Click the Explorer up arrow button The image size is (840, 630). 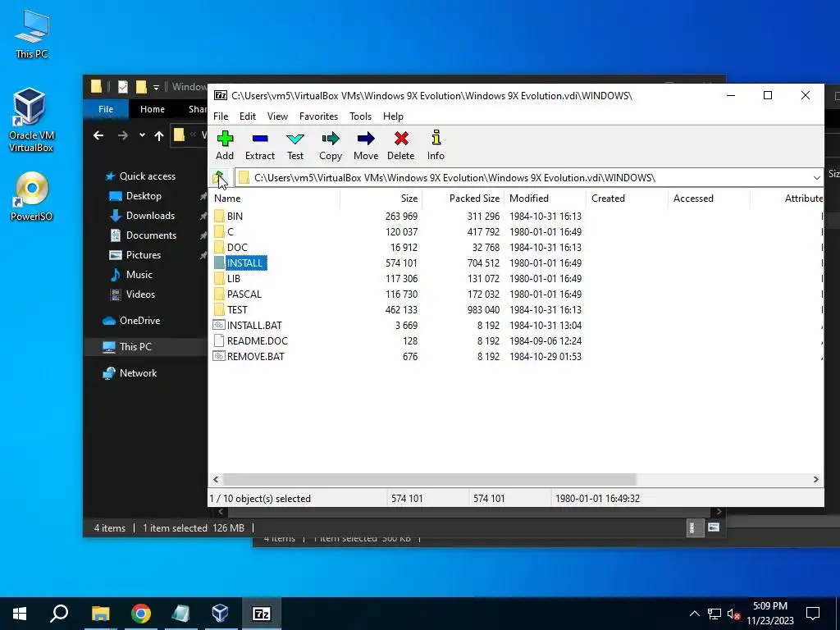[159, 135]
